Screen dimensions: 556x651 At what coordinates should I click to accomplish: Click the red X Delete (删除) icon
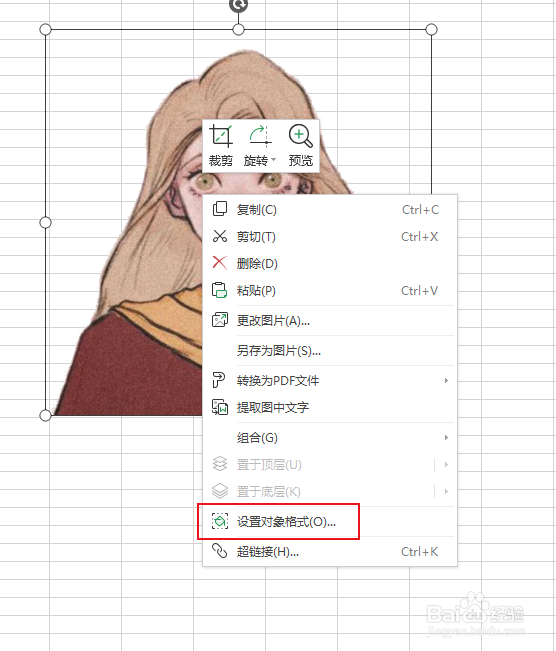tap(220, 263)
